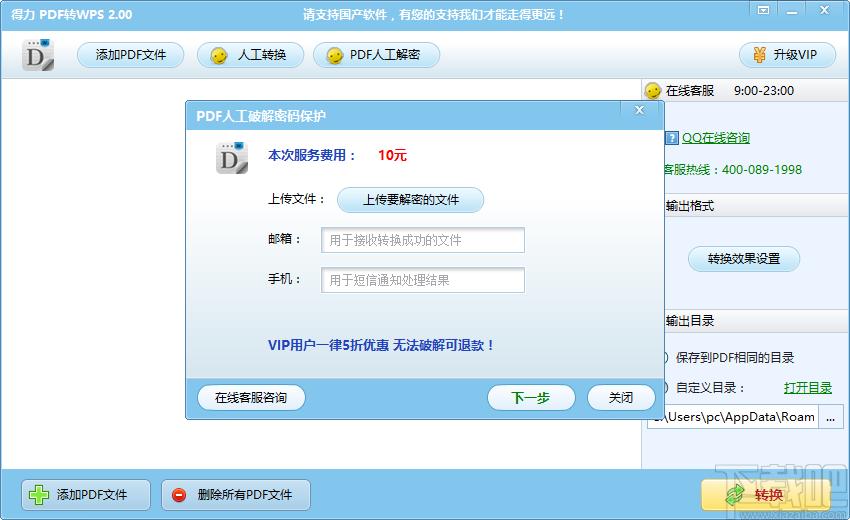Click the 打开目录 link
This screenshot has height=520, width=850.
(x=807, y=388)
